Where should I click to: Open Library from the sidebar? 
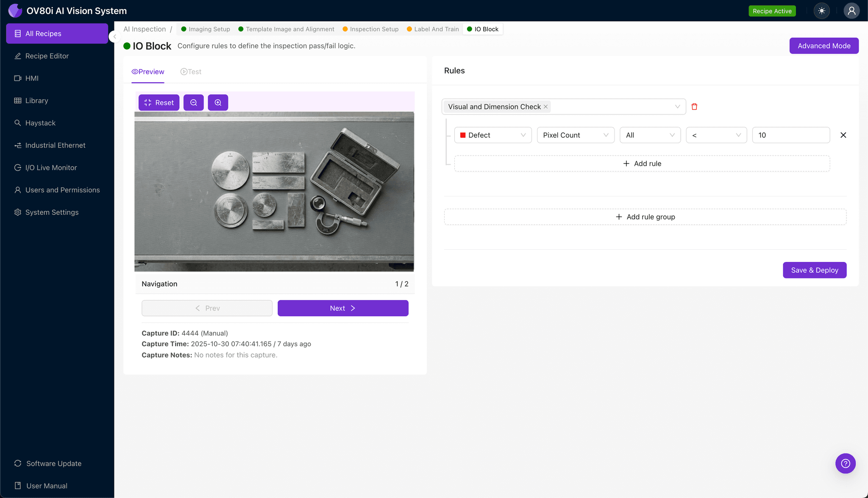[x=57, y=100]
